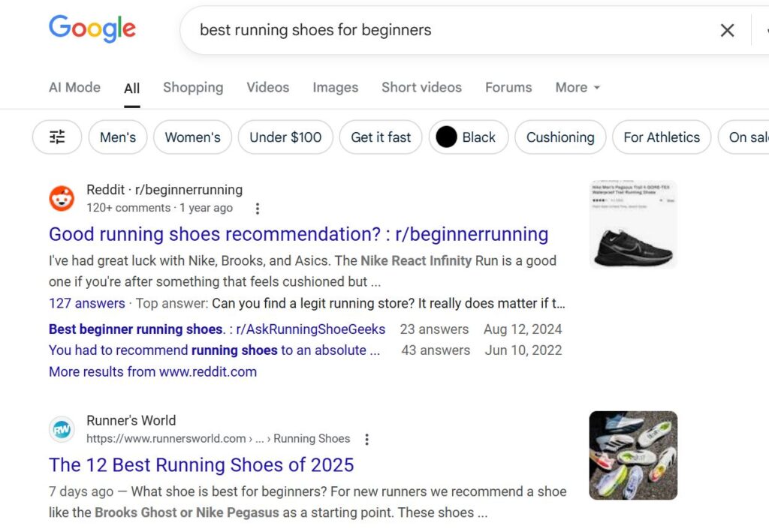Image resolution: width=769 pixels, height=532 pixels.
Task: Toggle the Cushioning filter chip
Action: pos(560,137)
